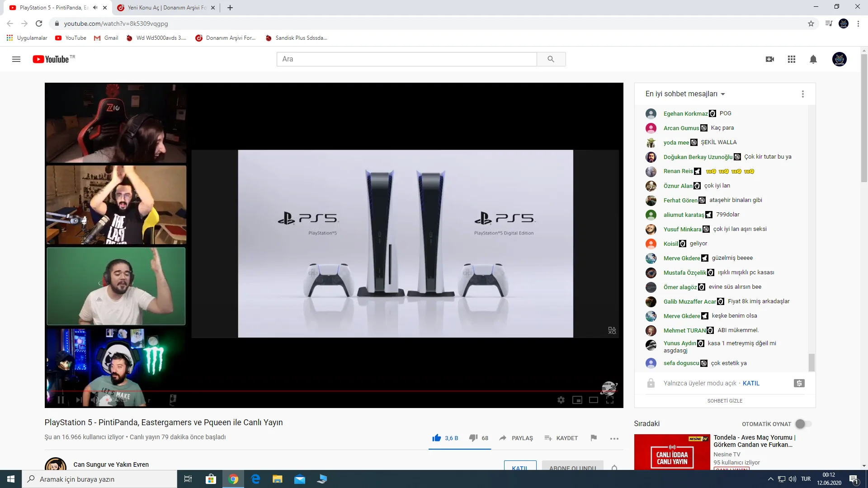Viewport: 868px width, 488px height.
Task: Toggle theater mode view
Action: [x=594, y=400]
